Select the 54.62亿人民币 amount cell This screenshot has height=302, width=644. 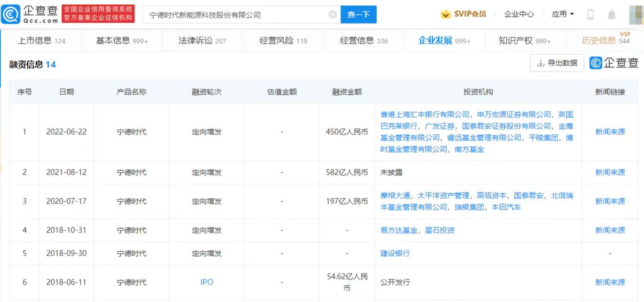347,282
